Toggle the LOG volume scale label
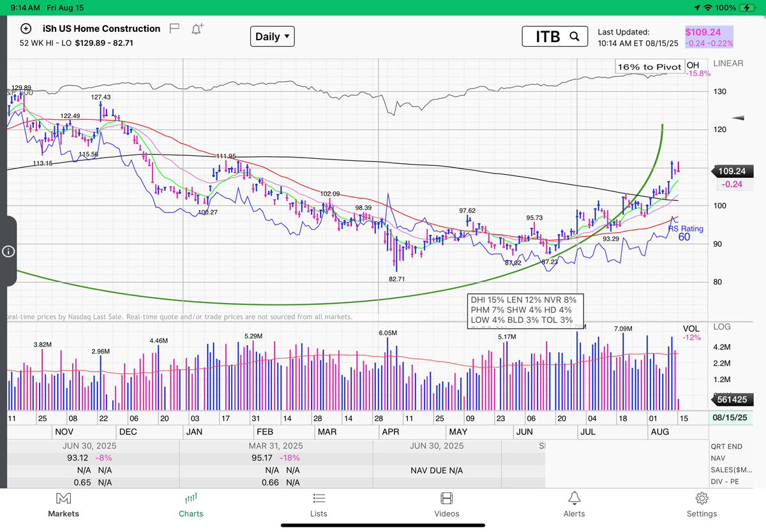 [722, 327]
